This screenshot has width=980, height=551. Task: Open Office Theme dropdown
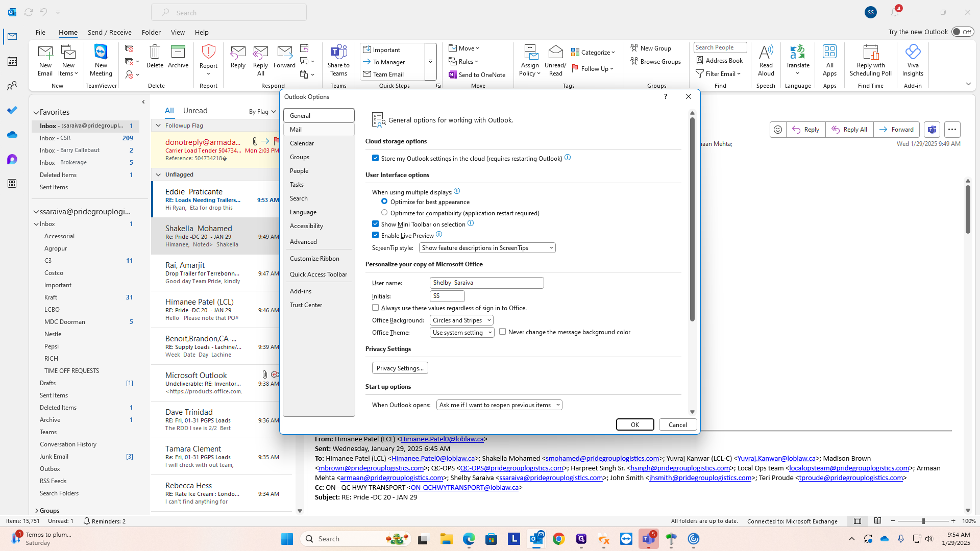[461, 333]
